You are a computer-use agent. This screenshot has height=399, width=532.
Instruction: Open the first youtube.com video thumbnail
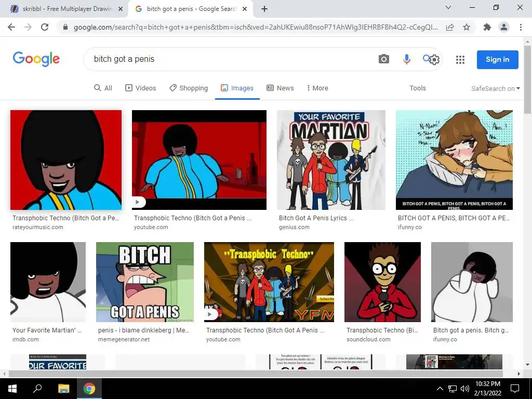[199, 160]
